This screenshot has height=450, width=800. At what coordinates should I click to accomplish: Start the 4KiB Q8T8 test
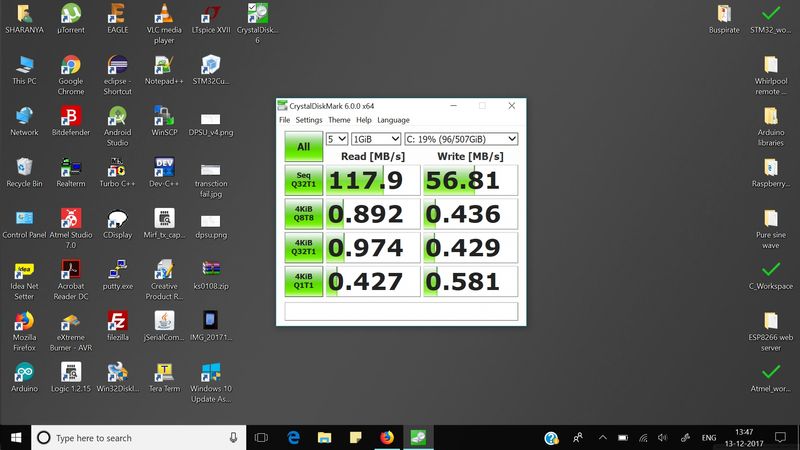(304, 214)
